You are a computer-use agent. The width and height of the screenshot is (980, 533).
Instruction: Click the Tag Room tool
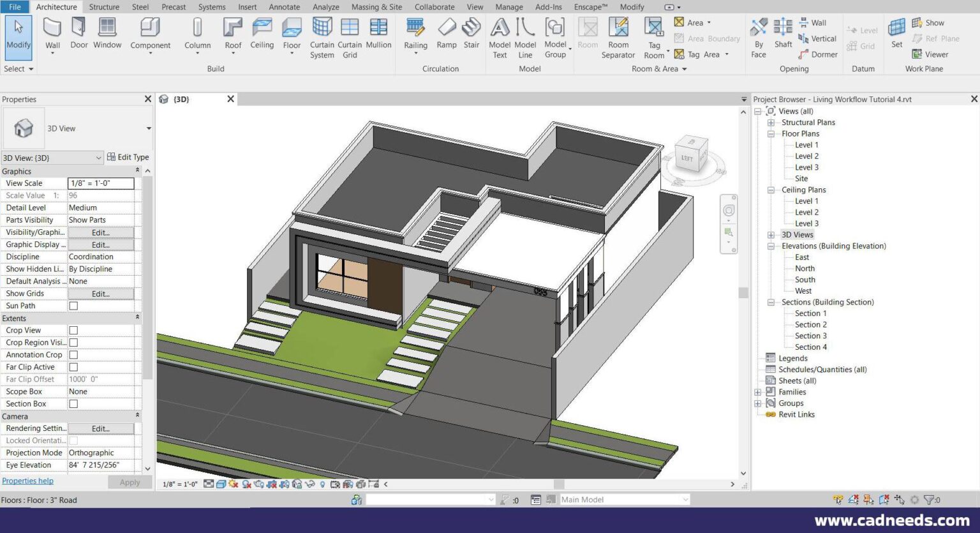click(x=654, y=38)
